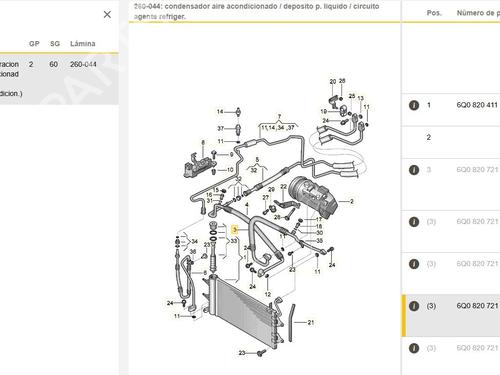The width and height of the screenshot is (500, 375).
Task: Click callout 12 below the pipe fitting
Action: [268, 294]
